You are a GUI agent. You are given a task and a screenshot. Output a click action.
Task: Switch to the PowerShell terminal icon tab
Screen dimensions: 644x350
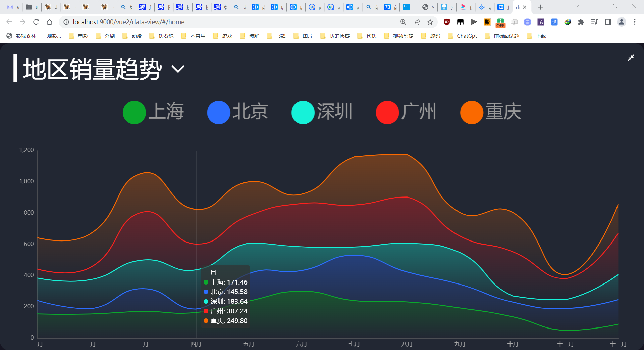pos(409,7)
